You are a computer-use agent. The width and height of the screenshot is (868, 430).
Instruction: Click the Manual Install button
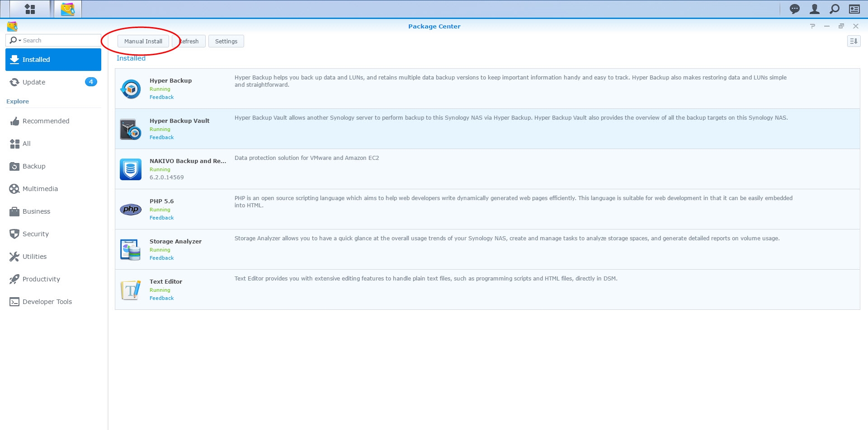tap(143, 41)
